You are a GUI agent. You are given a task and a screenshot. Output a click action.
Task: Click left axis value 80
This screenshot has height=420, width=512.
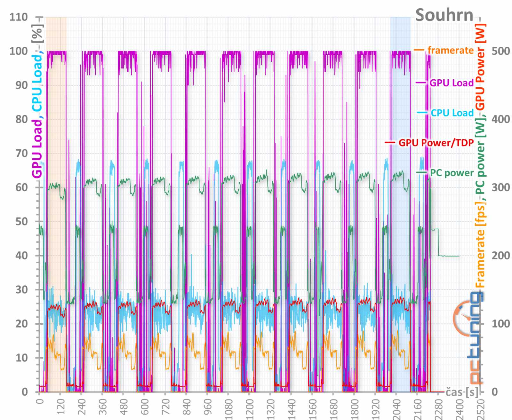(x=22, y=119)
